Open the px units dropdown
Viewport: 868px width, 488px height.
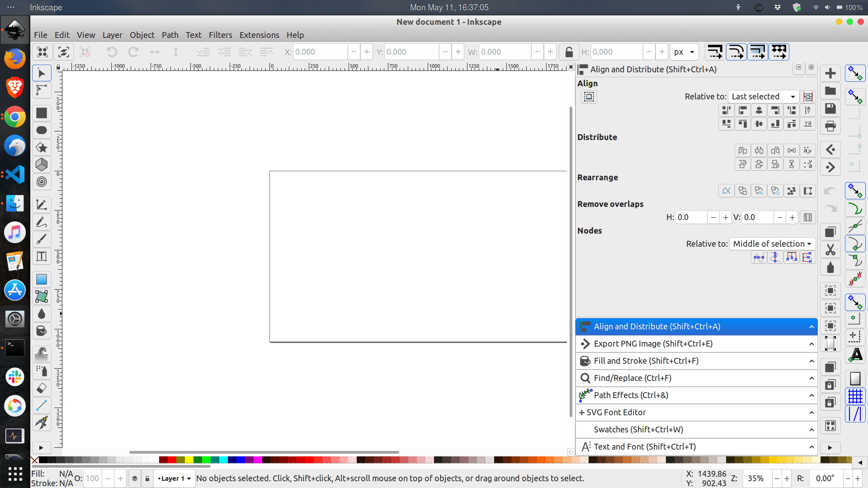pyautogui.click(x=684, y=52)
